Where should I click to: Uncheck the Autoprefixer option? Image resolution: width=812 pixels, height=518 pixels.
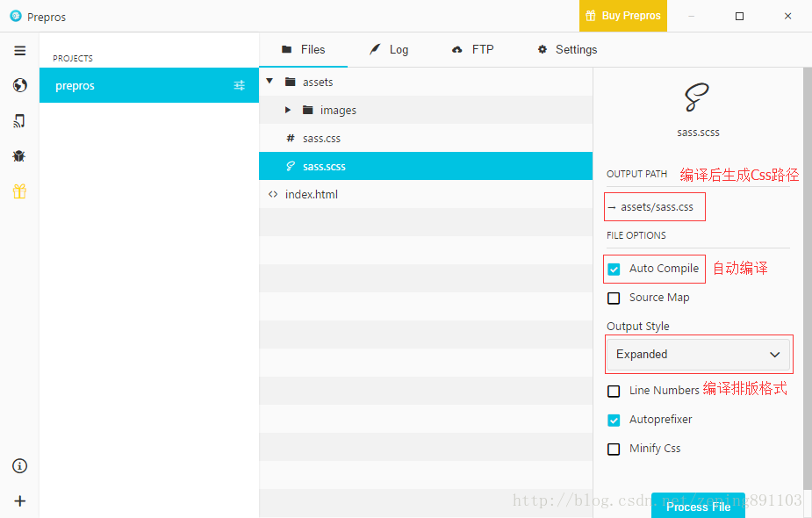click(x=614, y=420)
